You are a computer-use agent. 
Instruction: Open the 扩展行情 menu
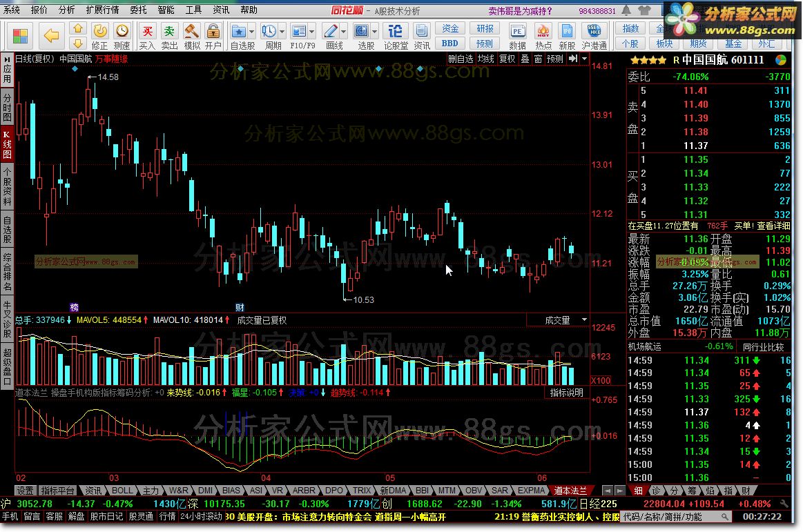[102, 10]
